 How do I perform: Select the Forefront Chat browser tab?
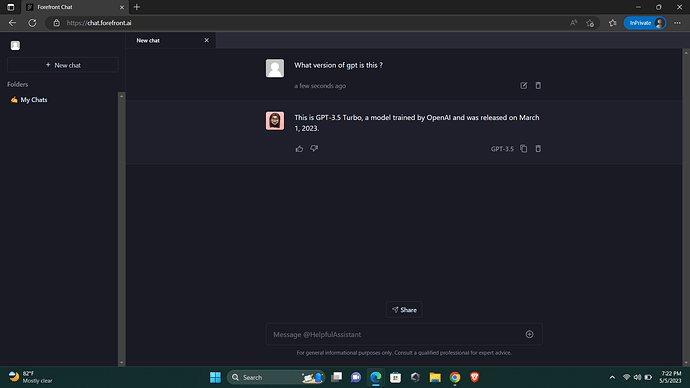75,7
